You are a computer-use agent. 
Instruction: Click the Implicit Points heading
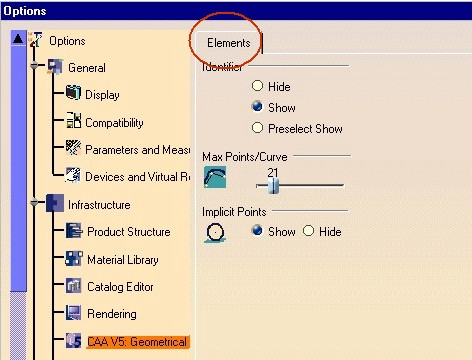tap(234, 212)
